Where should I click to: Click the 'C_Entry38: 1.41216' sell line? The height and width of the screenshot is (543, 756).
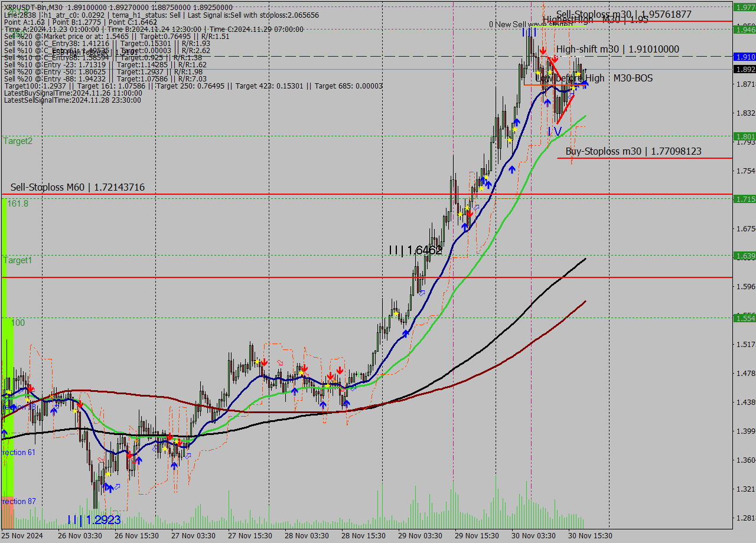(x=107, y=43)
